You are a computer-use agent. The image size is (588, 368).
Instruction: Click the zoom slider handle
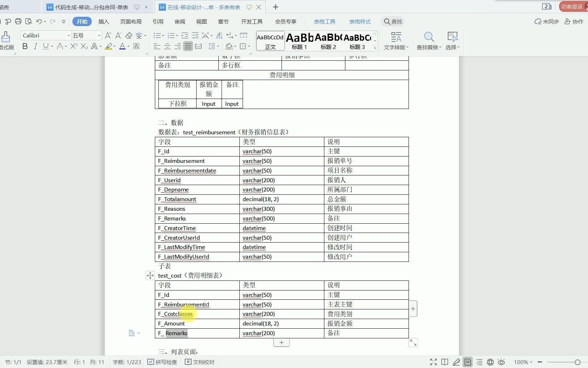click(x=577, y=362)
